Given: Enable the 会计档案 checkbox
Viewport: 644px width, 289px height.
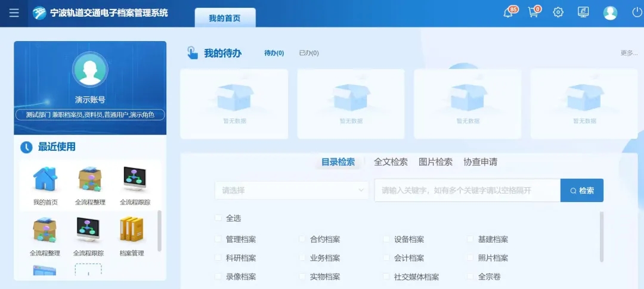Looking at the screenshot, I should coord(386,258).
